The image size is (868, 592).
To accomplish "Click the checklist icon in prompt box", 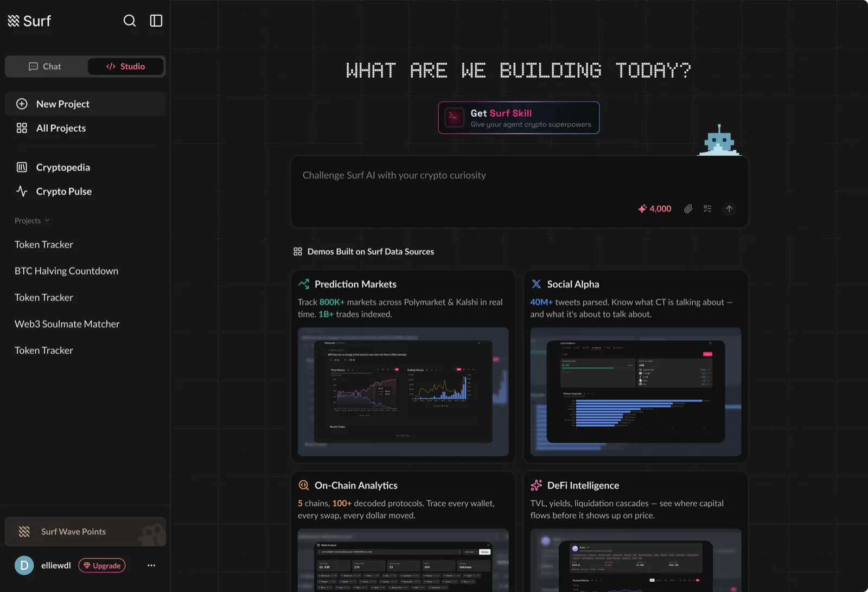I will pos(707,209).
